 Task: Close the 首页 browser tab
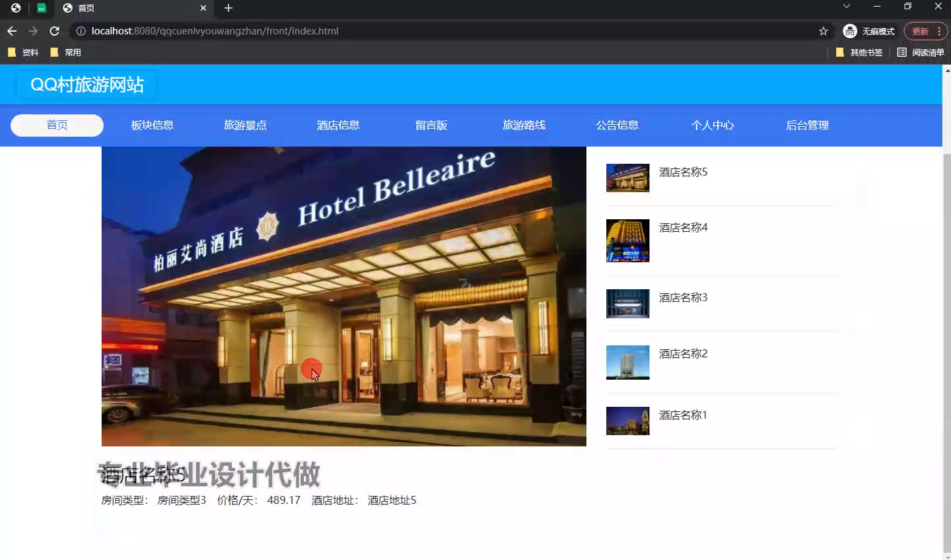coord(203,8)
